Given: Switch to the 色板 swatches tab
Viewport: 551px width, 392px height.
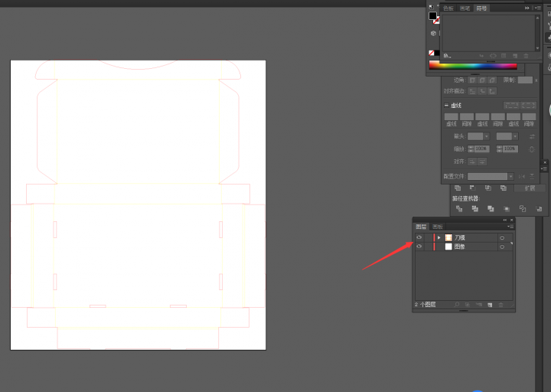Looking at the screenshot, I should 448,8.
